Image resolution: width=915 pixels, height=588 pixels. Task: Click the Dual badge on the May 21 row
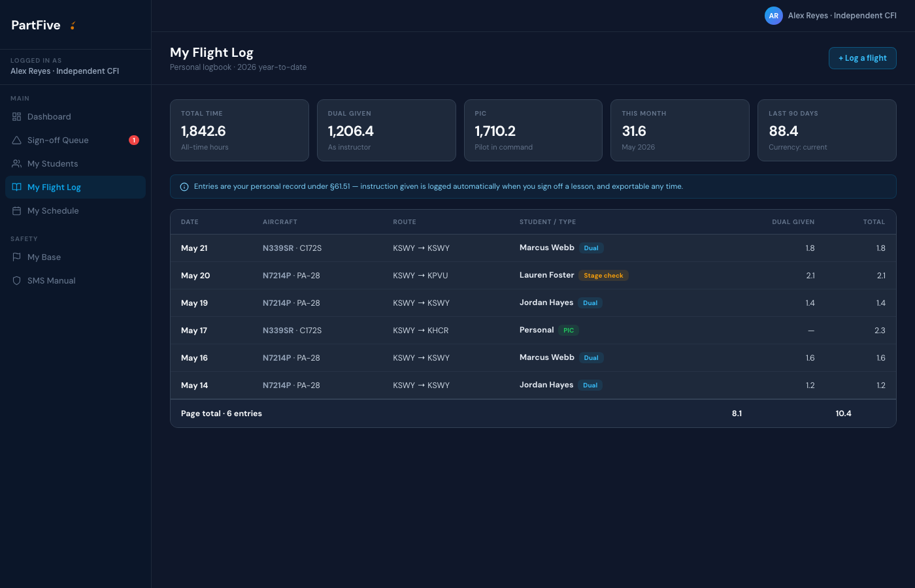click(591, 248)
